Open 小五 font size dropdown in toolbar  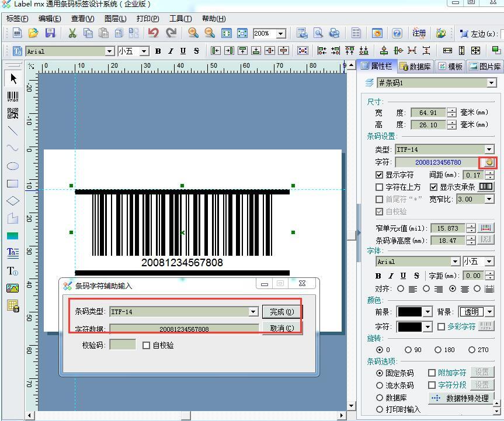click(x=144, y=51)
